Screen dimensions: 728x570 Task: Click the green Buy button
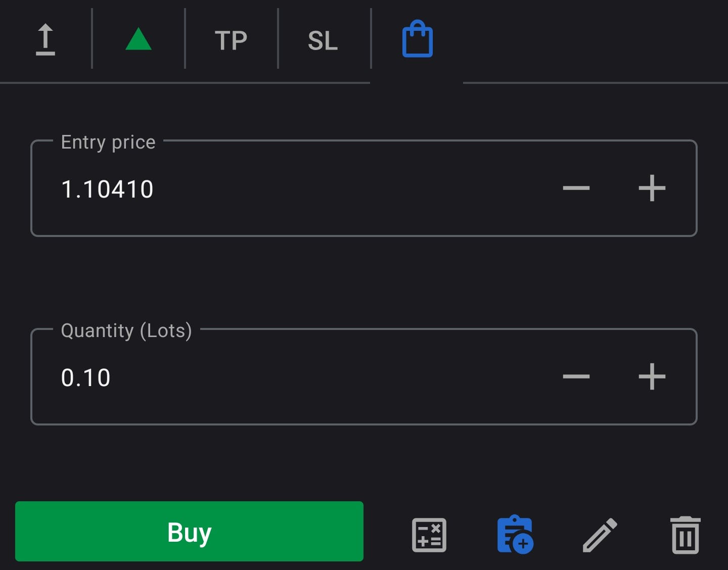189,532
